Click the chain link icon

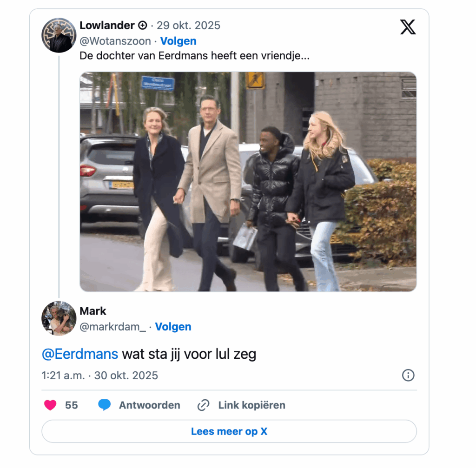(203, 405)
